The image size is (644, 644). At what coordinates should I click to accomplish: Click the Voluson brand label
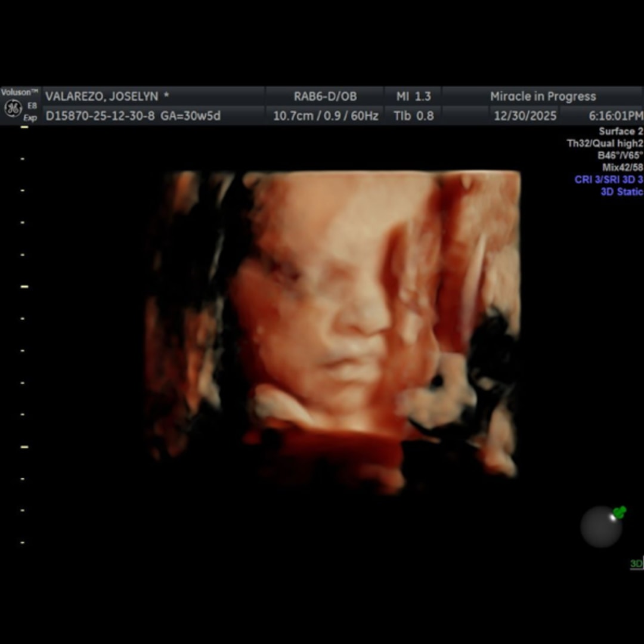[20, 92]
